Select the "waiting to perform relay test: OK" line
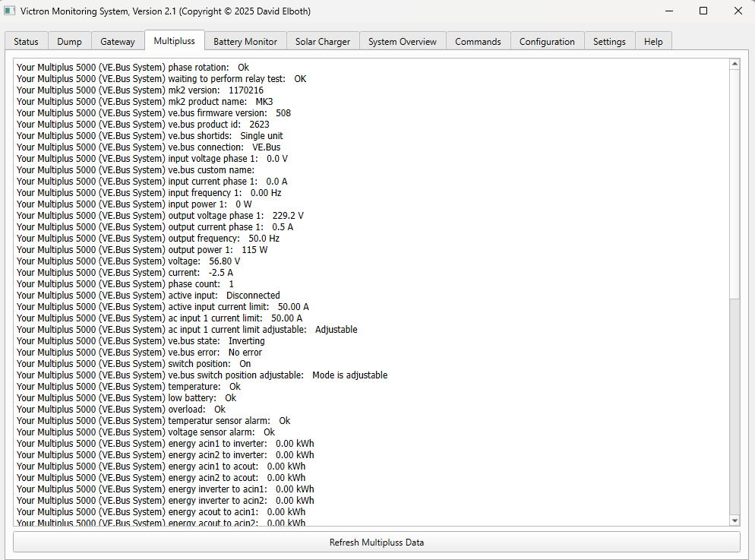This screenshot has width=755, height=560. point(161,79)
